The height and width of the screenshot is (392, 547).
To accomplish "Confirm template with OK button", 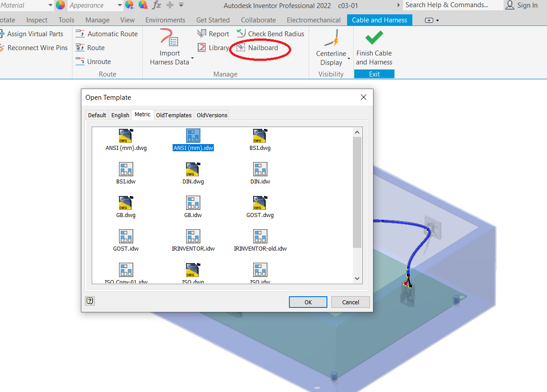I will (308, 302).
